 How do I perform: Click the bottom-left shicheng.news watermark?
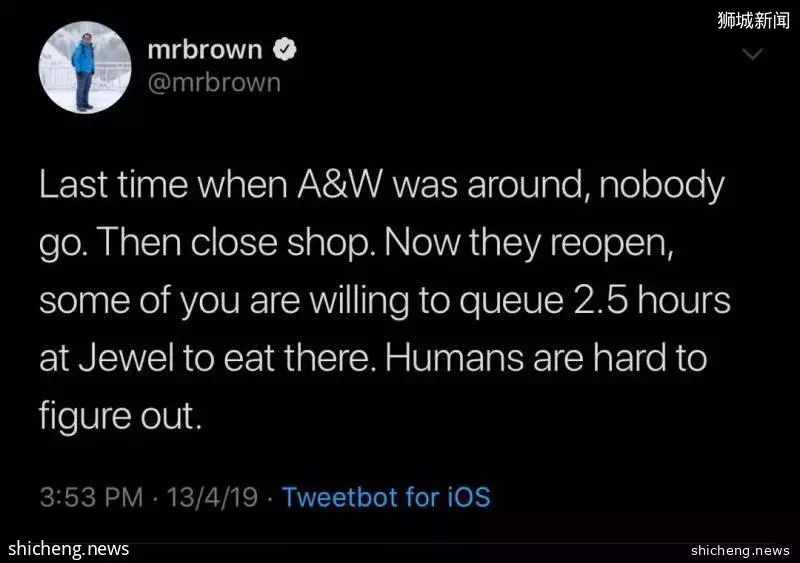click(x=68, y=549)
